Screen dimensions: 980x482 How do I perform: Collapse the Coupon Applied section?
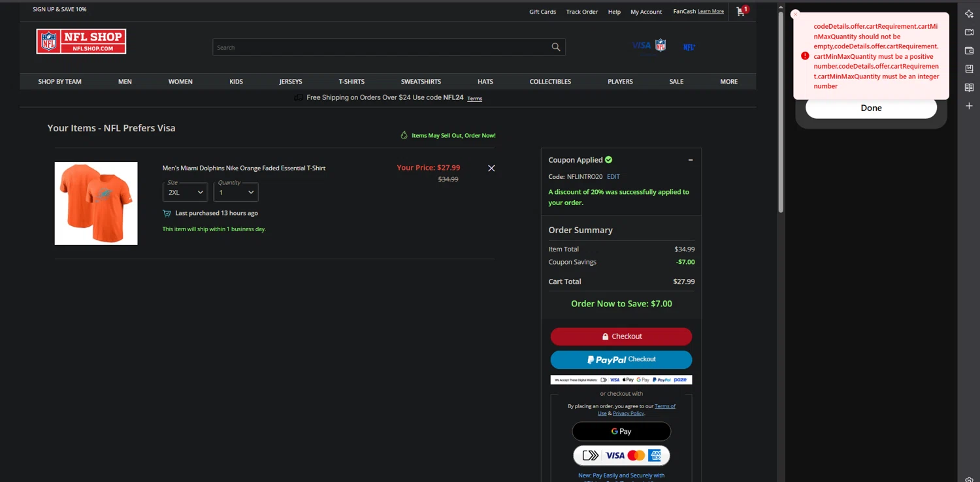coord(691,160)
